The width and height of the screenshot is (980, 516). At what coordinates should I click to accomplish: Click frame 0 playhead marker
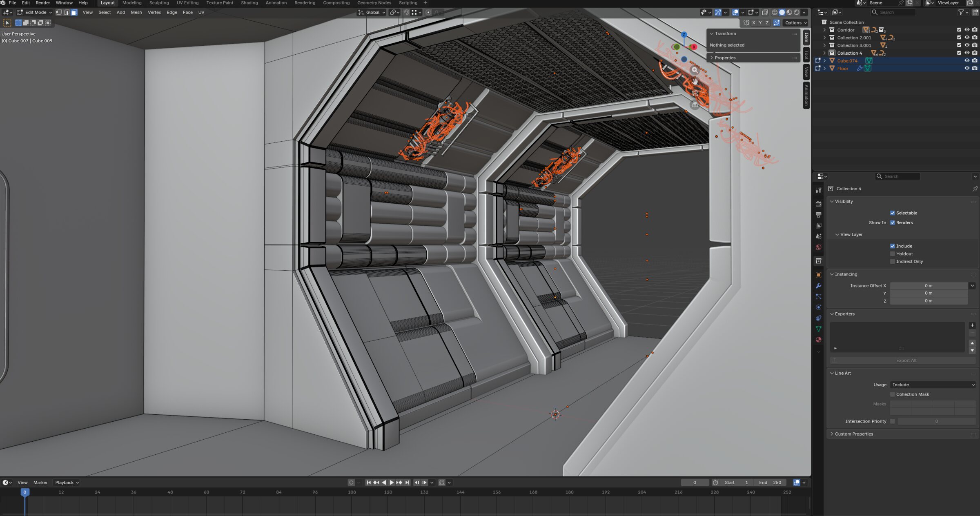click(x=24, y=492)
